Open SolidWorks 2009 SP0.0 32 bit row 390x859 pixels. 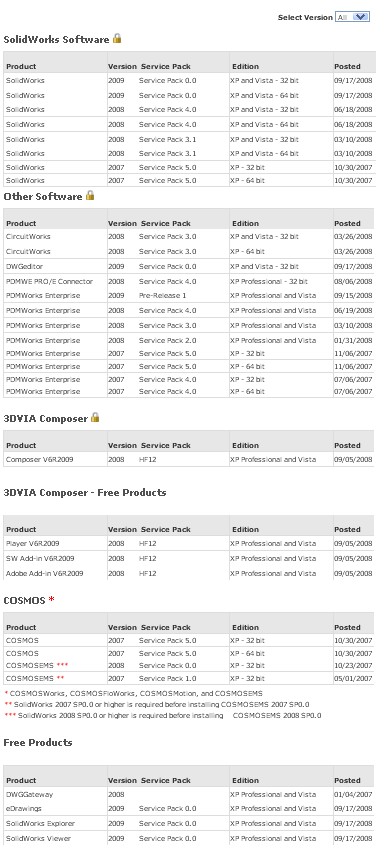point(189,81)
